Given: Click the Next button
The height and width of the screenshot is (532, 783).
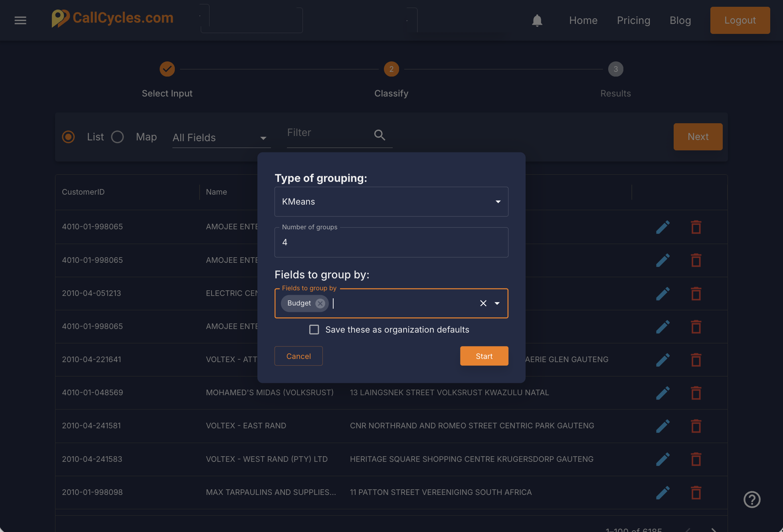Looking at the screenshot, I should [698, 137].
